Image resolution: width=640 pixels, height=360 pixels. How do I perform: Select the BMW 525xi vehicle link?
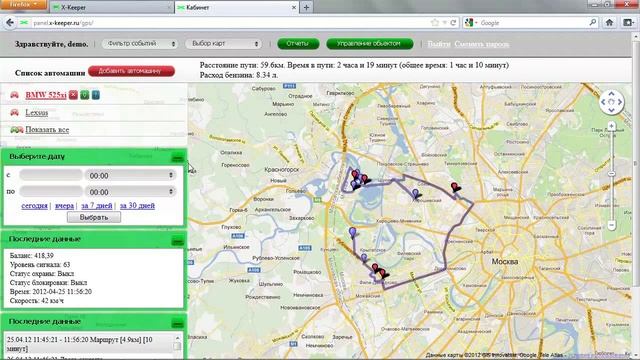coord(46,95)
